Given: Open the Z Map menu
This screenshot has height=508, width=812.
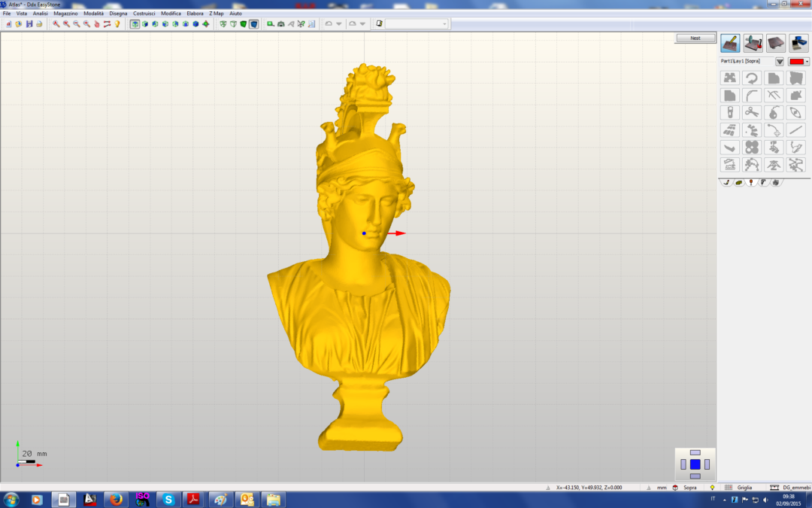Looking at the screenshot, I should pyautogui.click(x=217, y=14).
